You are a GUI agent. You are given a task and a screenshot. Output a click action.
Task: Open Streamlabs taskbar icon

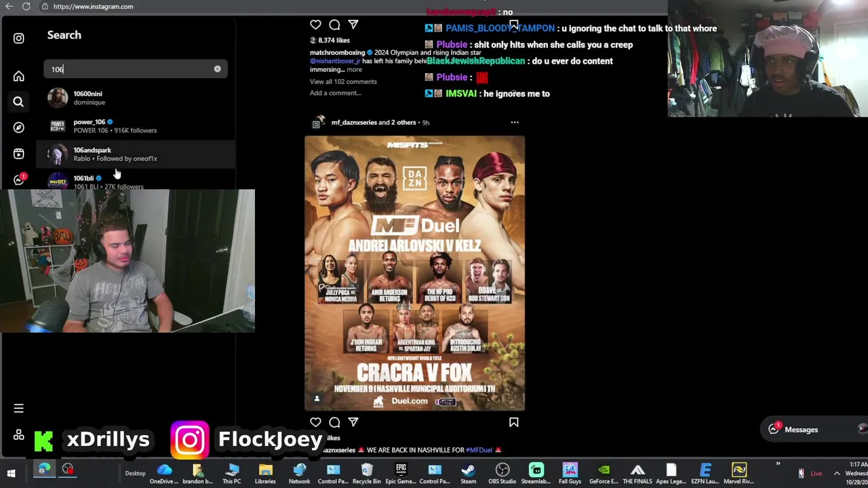(x=536, y=473)
